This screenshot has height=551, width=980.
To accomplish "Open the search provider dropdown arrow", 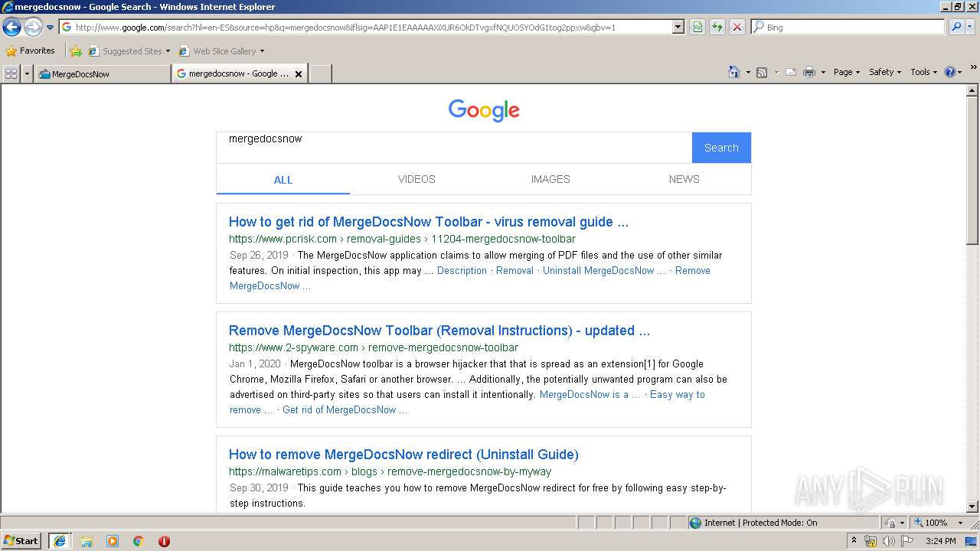I will pyautogui.click(x=969, y=28).
